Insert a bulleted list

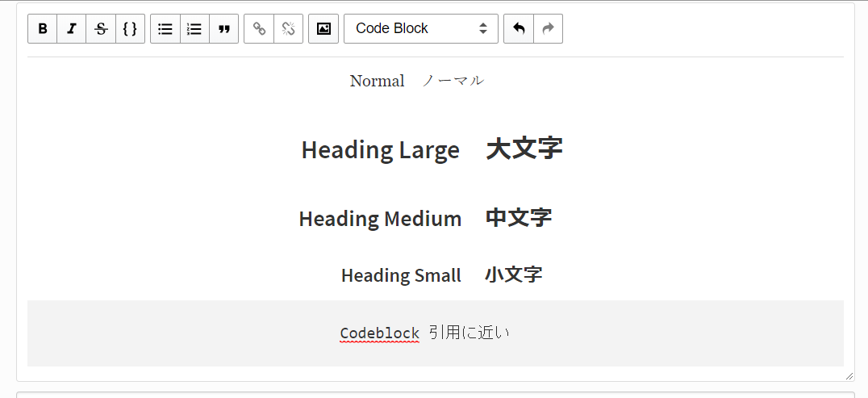[165, 29]
